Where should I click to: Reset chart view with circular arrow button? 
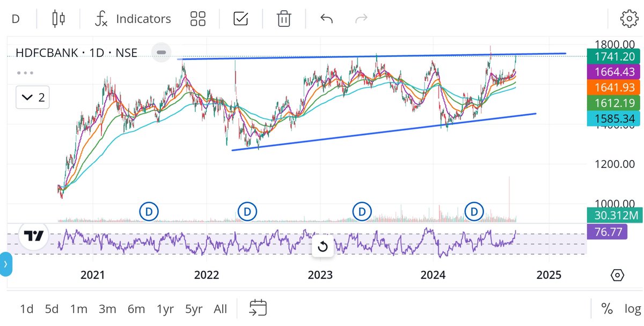coord(323,247)
